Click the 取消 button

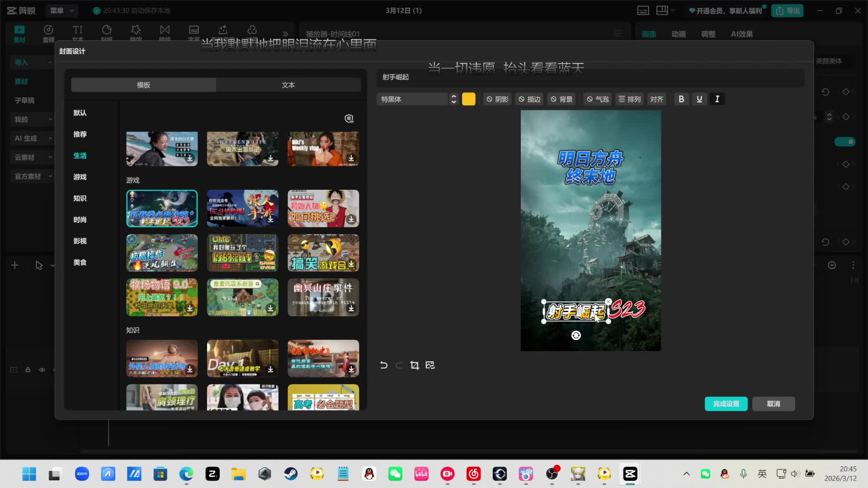(x=773, y=404)
